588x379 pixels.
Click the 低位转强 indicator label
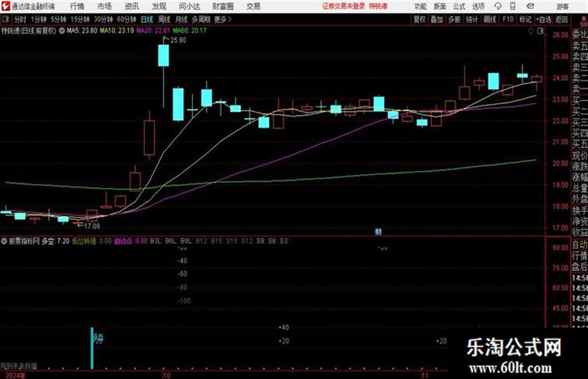(x=84, y=241)
